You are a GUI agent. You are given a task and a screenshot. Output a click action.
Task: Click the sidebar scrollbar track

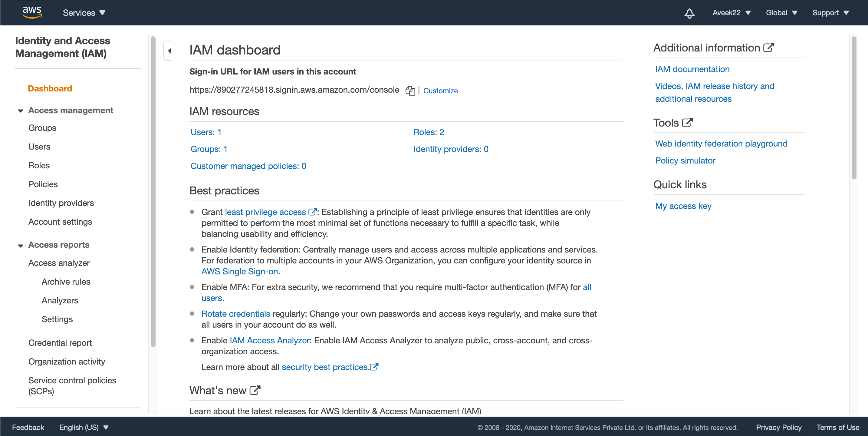153,202
